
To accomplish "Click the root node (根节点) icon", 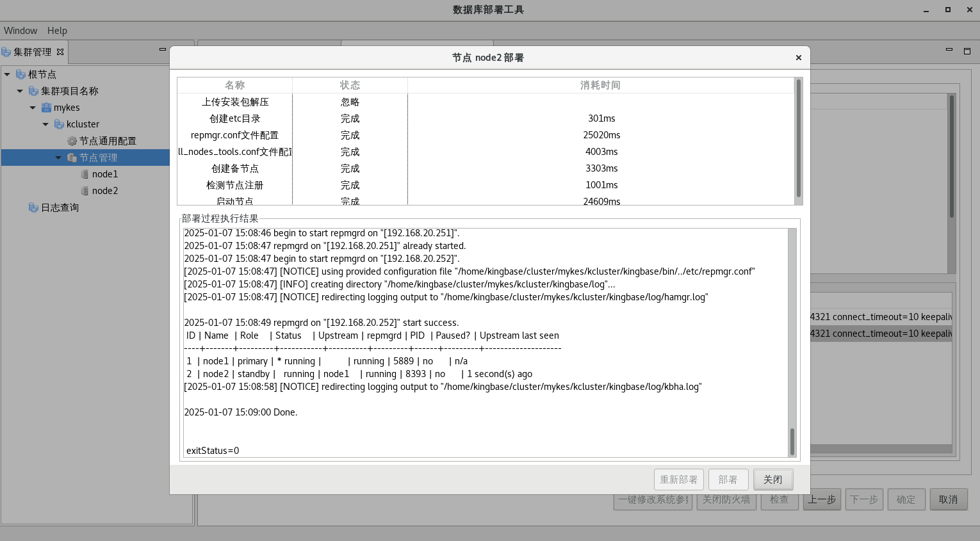I will [20, 74].
